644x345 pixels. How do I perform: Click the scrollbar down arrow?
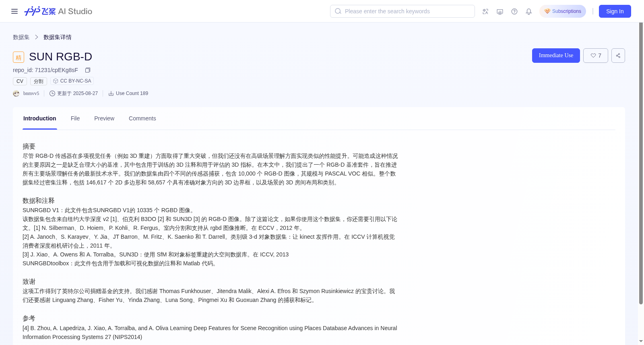(x=641, y=341)
